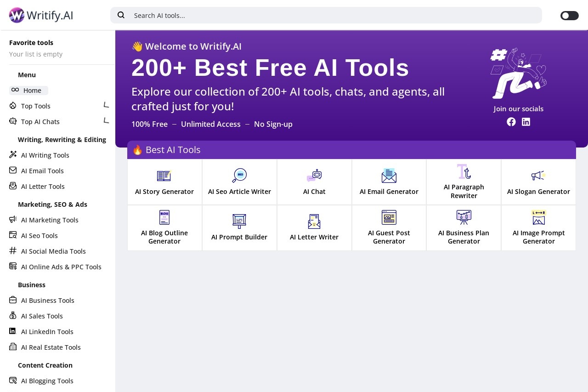Image resolution: width=588 pixels, height=392 pixels.
Task: Open the Home menu item
Action: pos(28,91)
